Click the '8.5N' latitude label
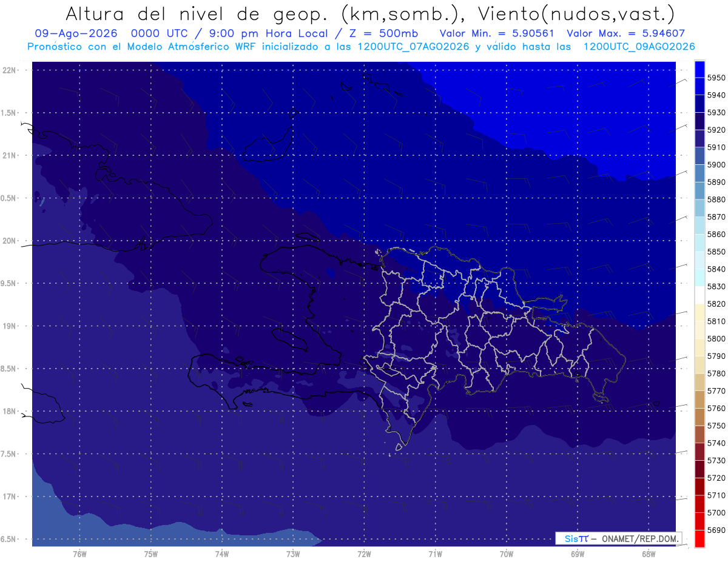The width and height of the screenshot is (728, 562). click(9, 369)
